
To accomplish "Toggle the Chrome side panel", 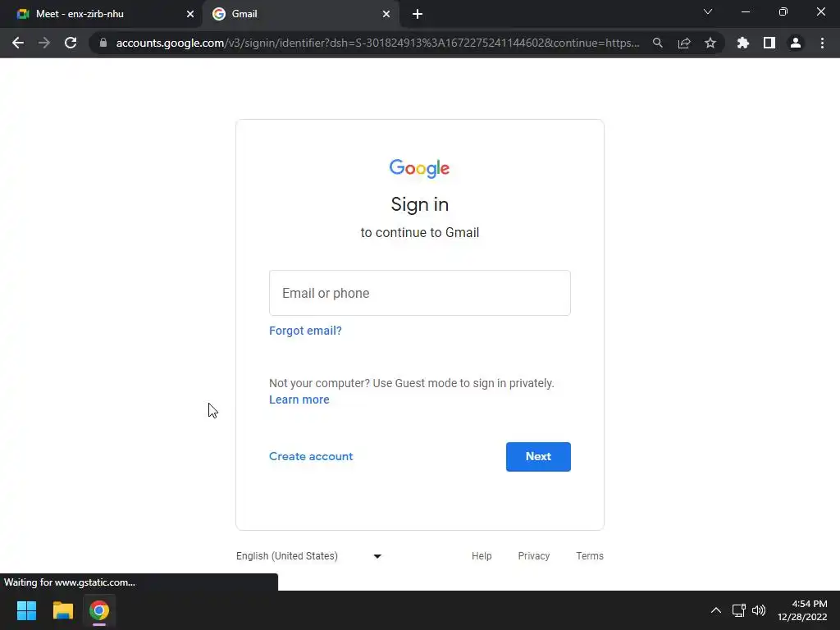I will pos(769,43).
